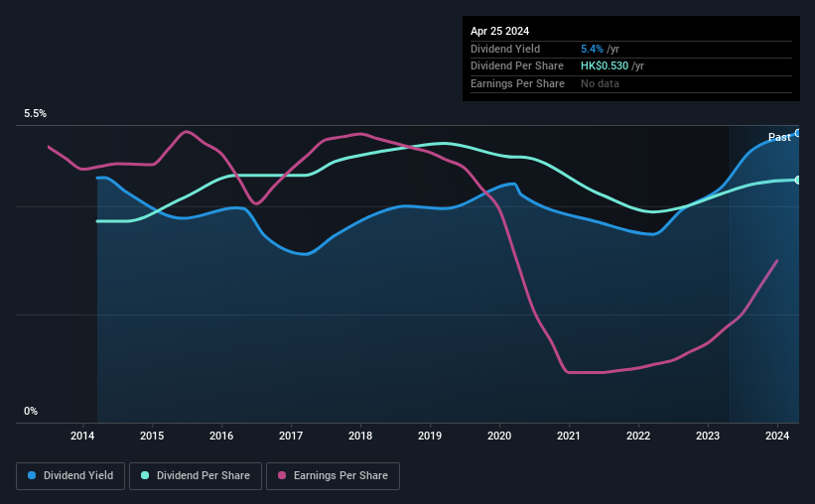Click the Apr 25 2024 tooltip date
Screen dimensions: 815x504
[499, 31]
